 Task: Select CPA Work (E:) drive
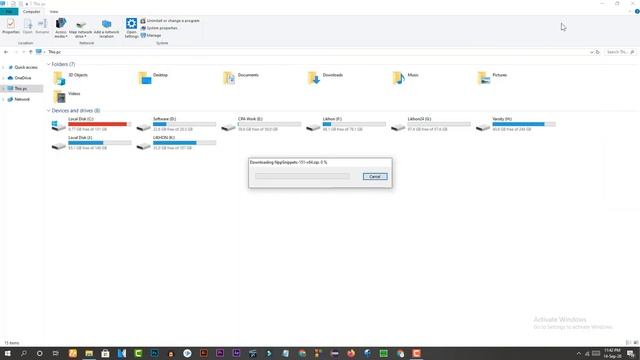[x=261, y=124]
